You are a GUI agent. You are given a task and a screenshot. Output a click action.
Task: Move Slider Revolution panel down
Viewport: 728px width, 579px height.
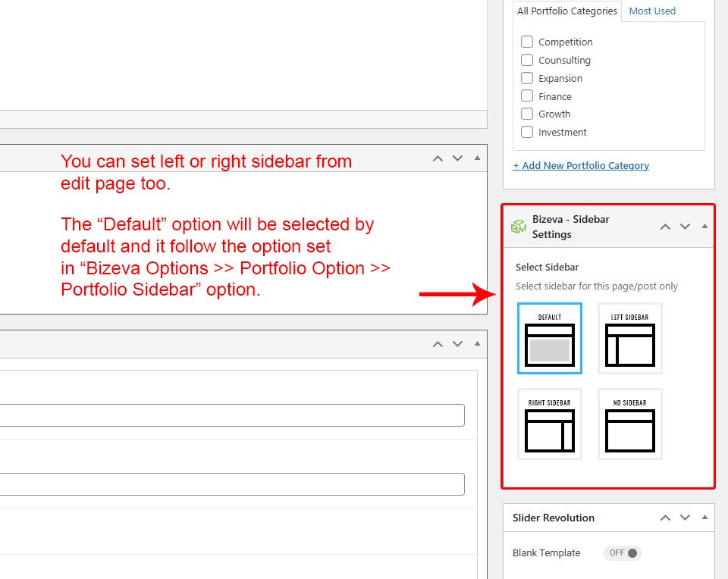click(685, 518)
